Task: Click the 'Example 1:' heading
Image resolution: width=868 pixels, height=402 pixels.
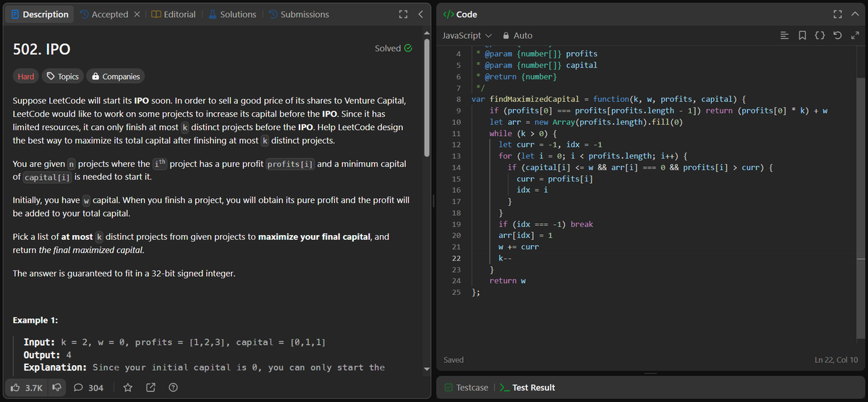Action: coord(36,320)
